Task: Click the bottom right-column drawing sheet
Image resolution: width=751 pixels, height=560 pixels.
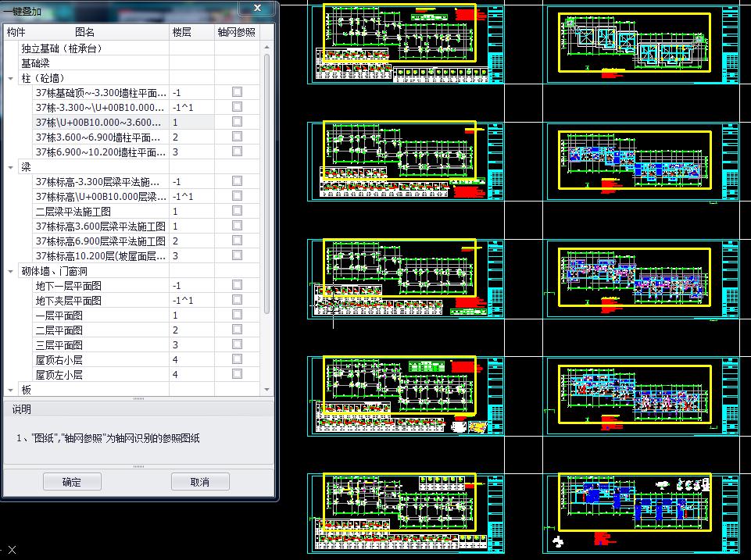Action: pyautogui.click(x=643, y=514)
